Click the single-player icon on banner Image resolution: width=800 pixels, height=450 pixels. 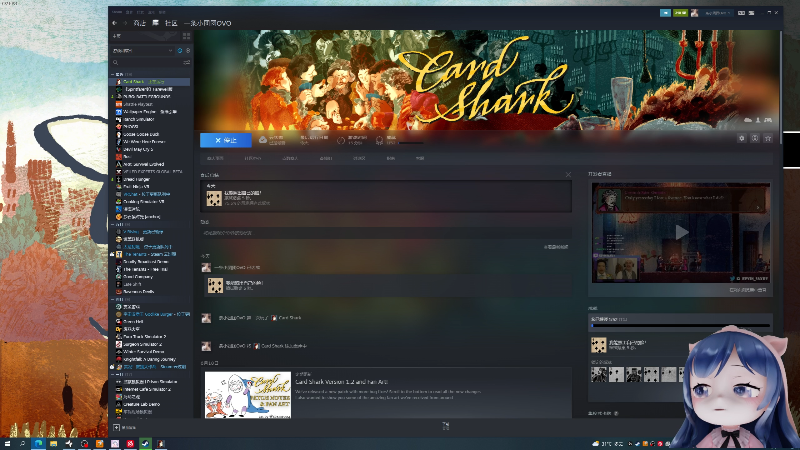coord(758,120)
